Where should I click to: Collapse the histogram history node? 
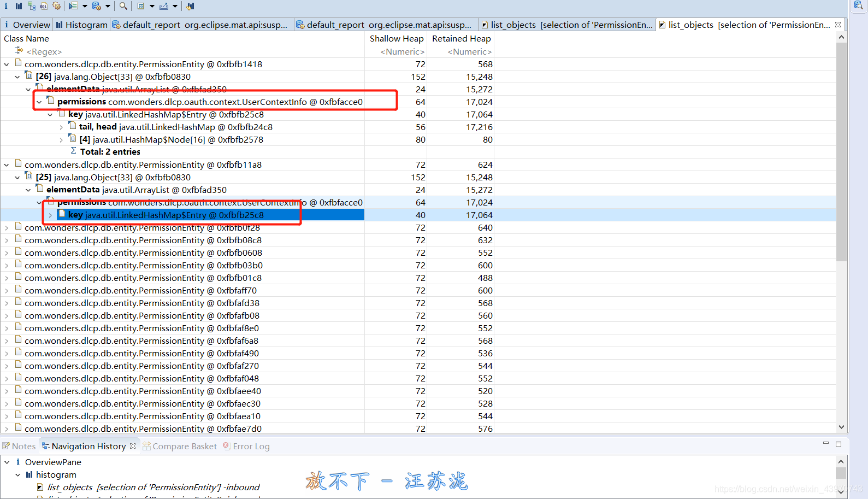point(17,475)
